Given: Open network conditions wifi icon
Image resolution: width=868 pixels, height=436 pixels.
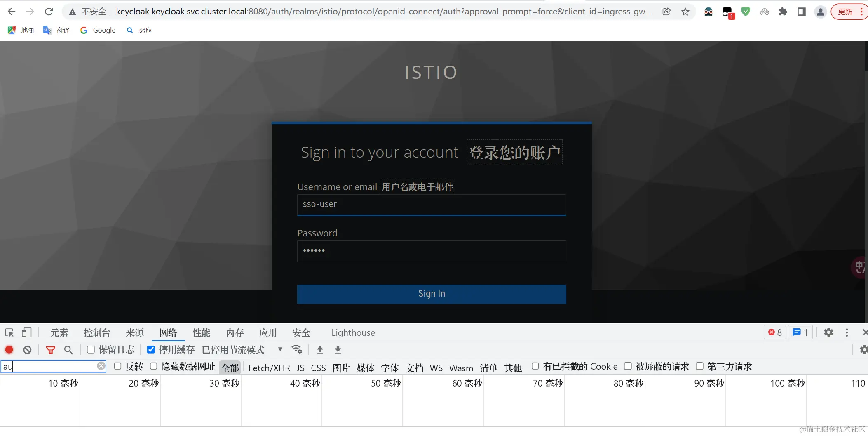Looking at the screenshot, I should tap(297, 350).
